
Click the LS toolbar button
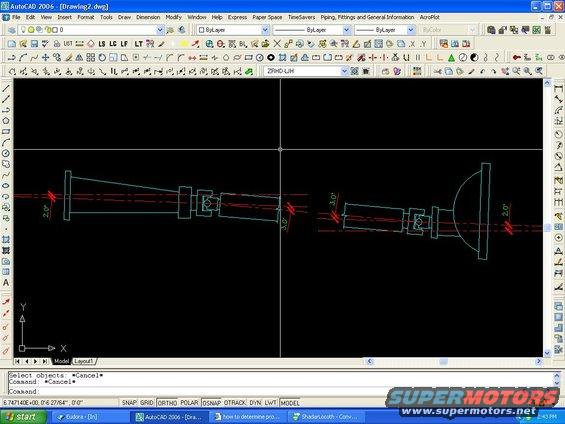pyautogui.click(x=102, y=44)
